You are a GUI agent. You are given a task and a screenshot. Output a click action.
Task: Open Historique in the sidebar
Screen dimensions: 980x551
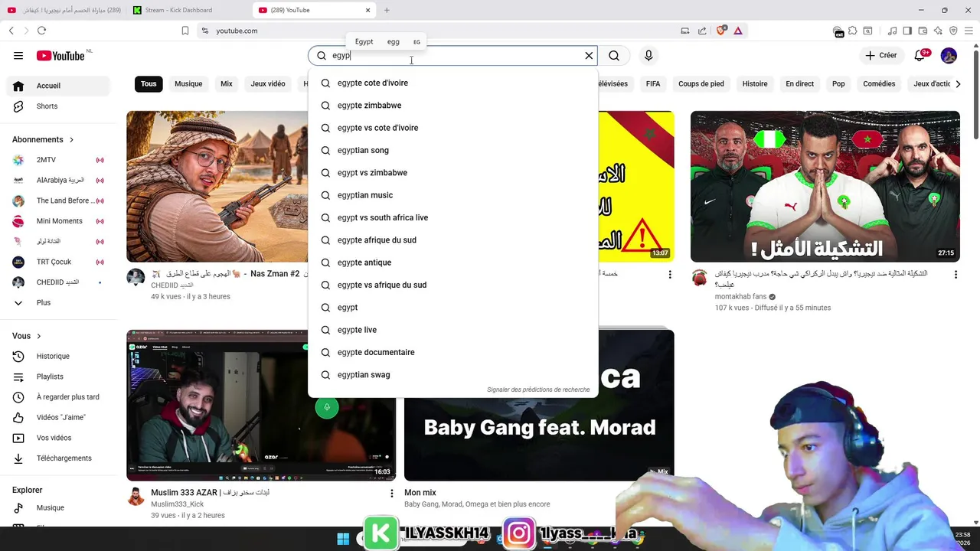60,357
